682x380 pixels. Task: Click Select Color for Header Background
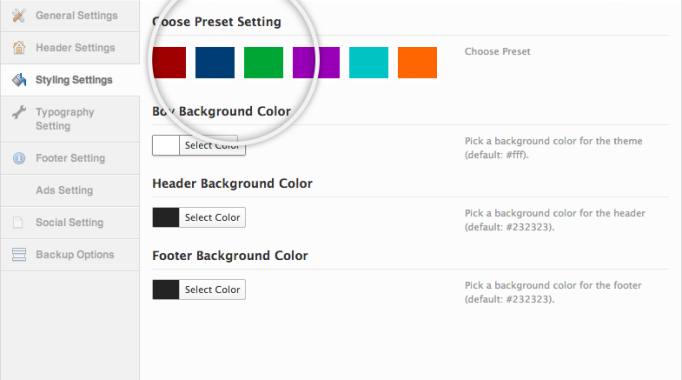point(212,217)
